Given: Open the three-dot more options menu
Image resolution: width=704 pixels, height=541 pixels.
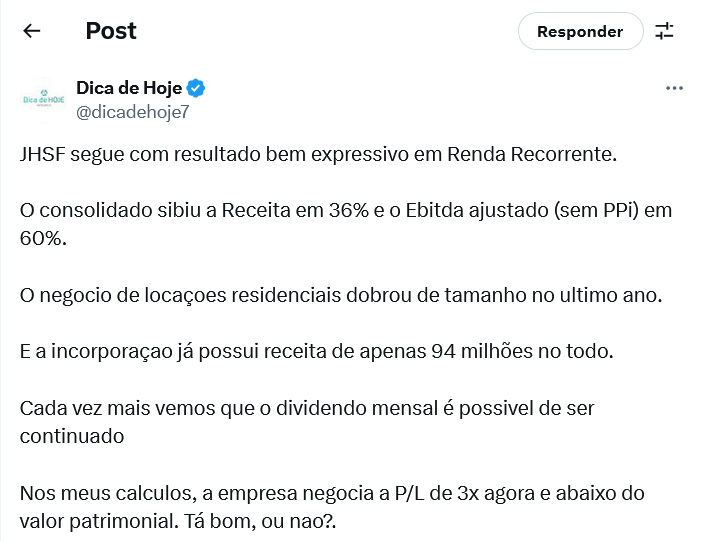Looking at the screenshot, I should [x=674, y=88].
